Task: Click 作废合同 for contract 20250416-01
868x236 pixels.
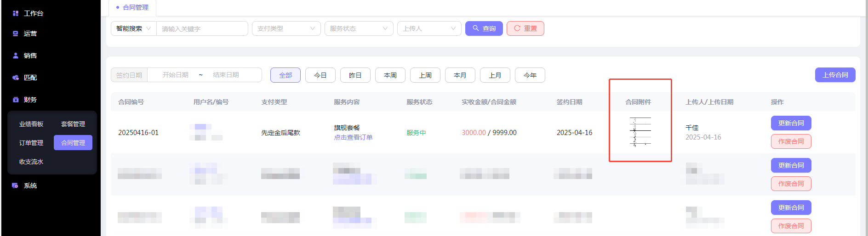Action: (791, 141)
